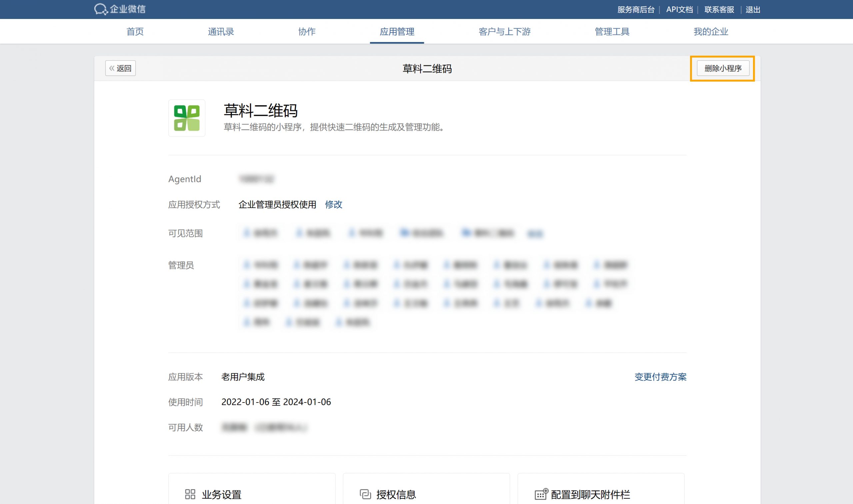Go to the 客户与上下游 tab
This screenshot has width=853, height=504.
(x=504, y=32)
